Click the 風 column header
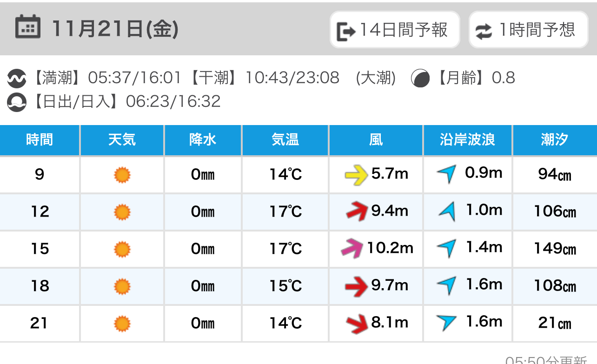This screenshot has width=597, height=364. coord(376,140)
